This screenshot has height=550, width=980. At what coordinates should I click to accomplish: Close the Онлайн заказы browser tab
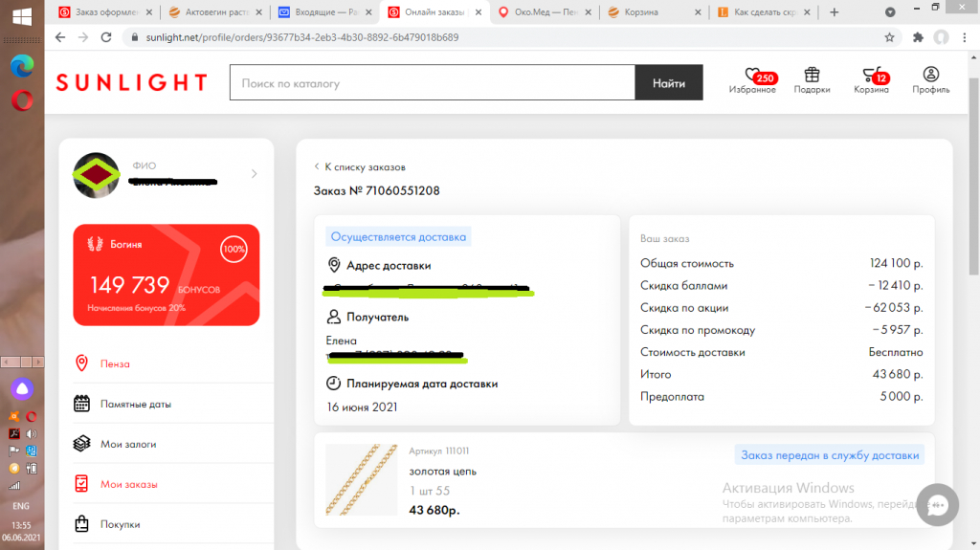[x=479, y=11]
